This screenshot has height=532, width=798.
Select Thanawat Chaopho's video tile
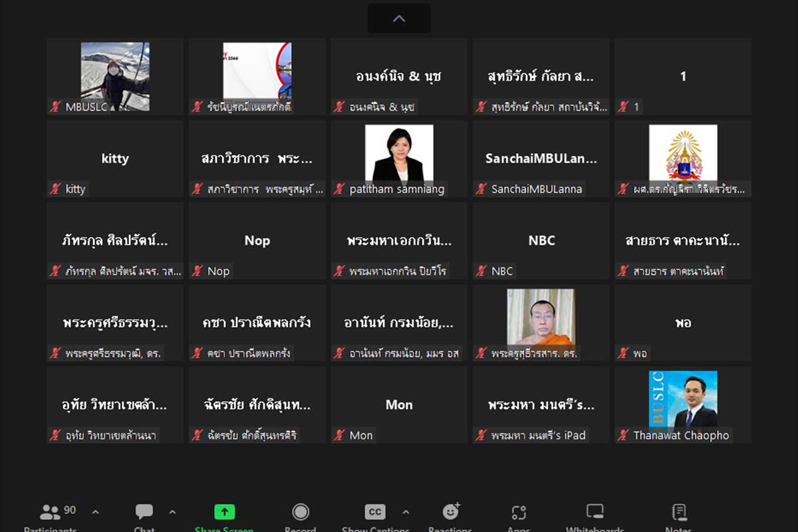coord(683,399)
